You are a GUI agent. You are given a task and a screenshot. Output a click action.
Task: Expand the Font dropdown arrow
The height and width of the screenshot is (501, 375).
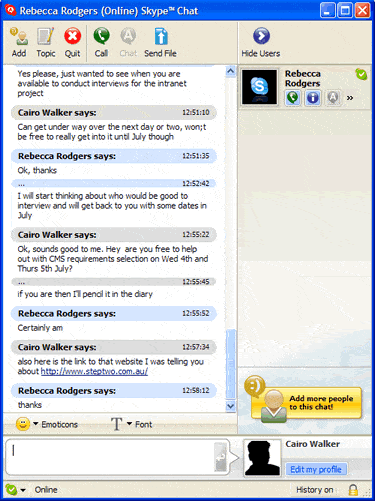[129, 424]
